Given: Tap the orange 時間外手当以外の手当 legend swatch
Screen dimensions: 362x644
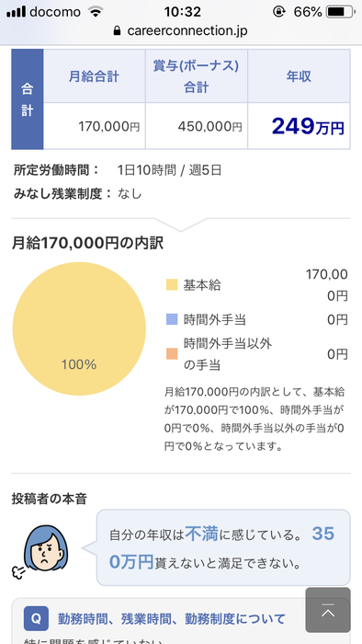Looking at the screenshot, I should click(x=172, y=354).
